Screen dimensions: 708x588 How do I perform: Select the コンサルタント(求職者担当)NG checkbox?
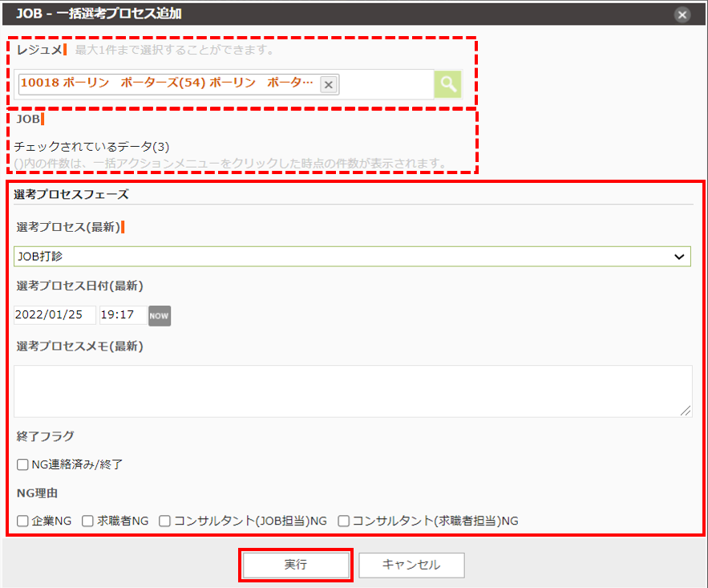[x=343, y=521]
